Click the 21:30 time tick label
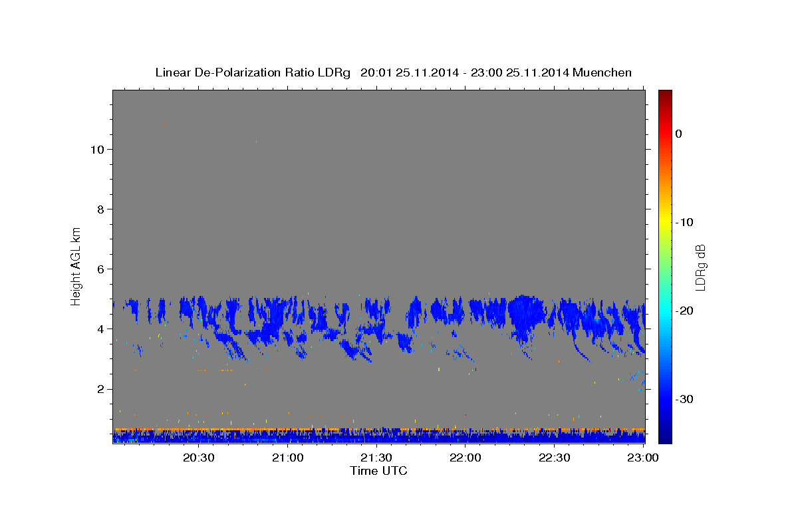 pyautogui.click(x=376, y=458)
